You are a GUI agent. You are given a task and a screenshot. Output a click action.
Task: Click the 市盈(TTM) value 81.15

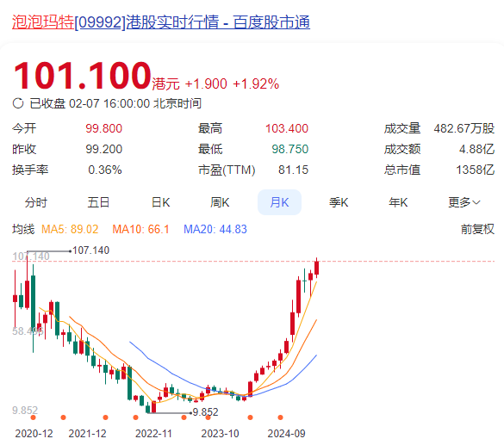[x=293, y=170]
